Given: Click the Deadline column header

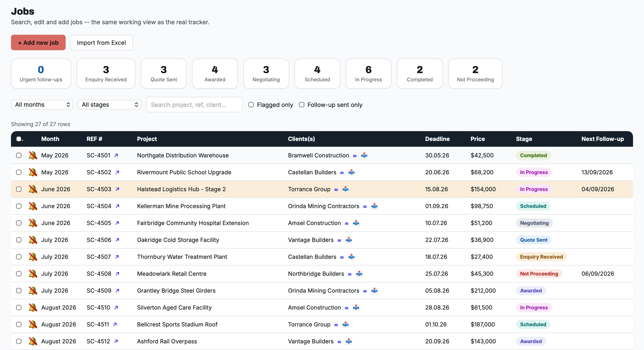Looking at the screenshot, I should coord(437,139).
